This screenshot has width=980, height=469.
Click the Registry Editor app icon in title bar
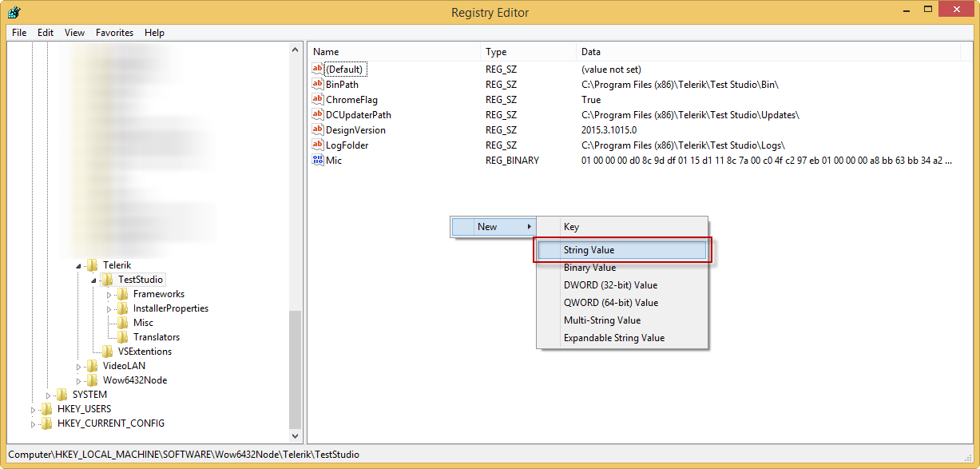point(14,12)
